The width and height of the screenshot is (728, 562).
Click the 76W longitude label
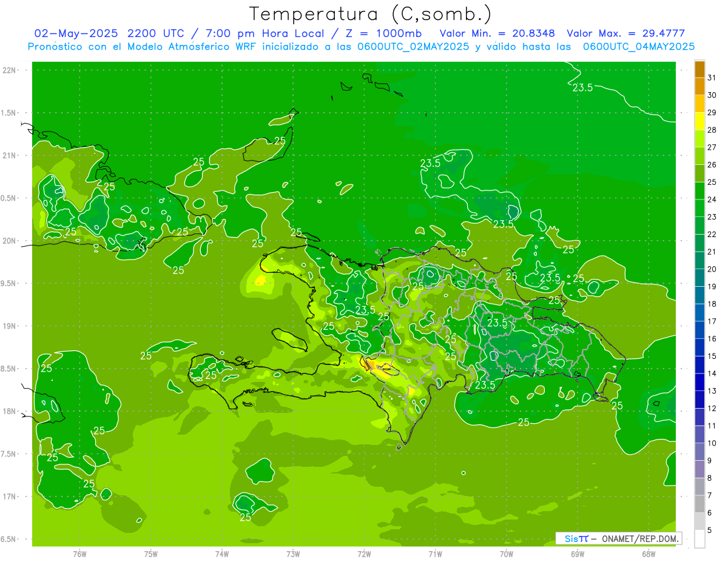79,554
